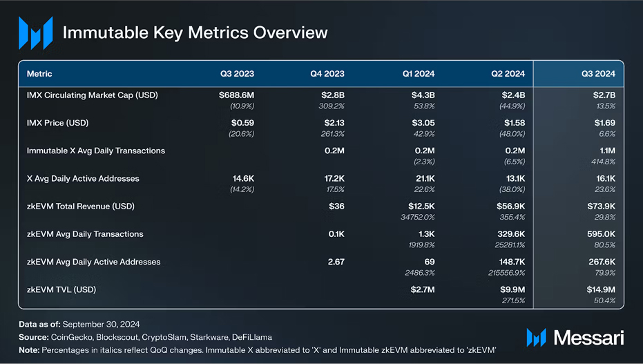Select the 'Metric' column header
Viewport: 643px width, 364px height.
coord(39,74)
